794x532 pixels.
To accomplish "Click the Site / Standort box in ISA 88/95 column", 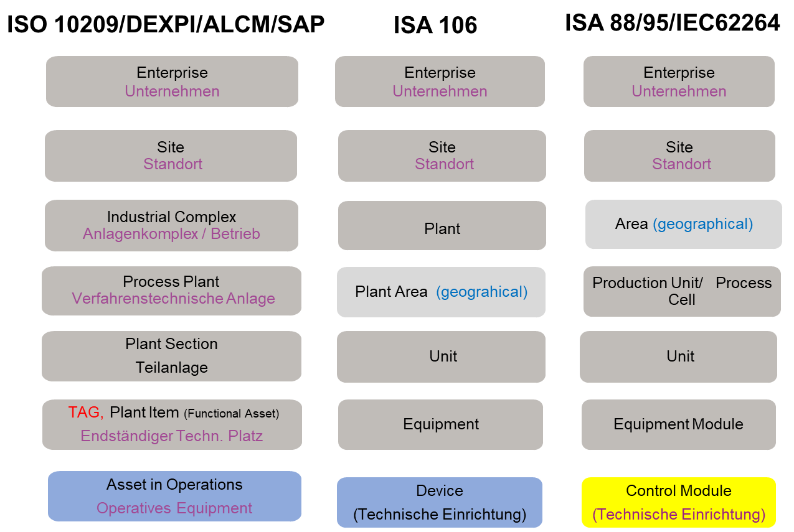I will pos(679,156).
